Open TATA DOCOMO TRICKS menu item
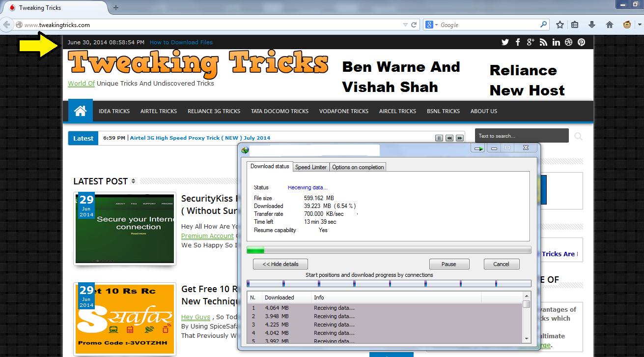The height and width of the screenshot is (357, 644). click(280, 111)
